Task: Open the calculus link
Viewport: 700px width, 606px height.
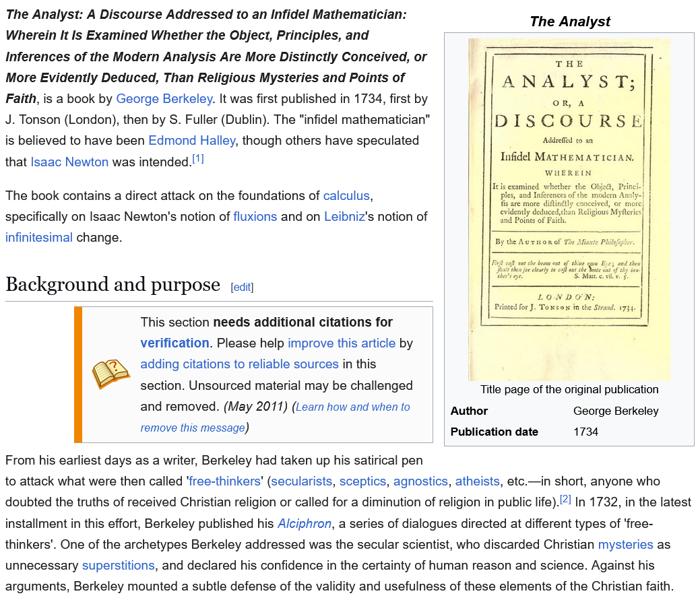Action: 346,196
